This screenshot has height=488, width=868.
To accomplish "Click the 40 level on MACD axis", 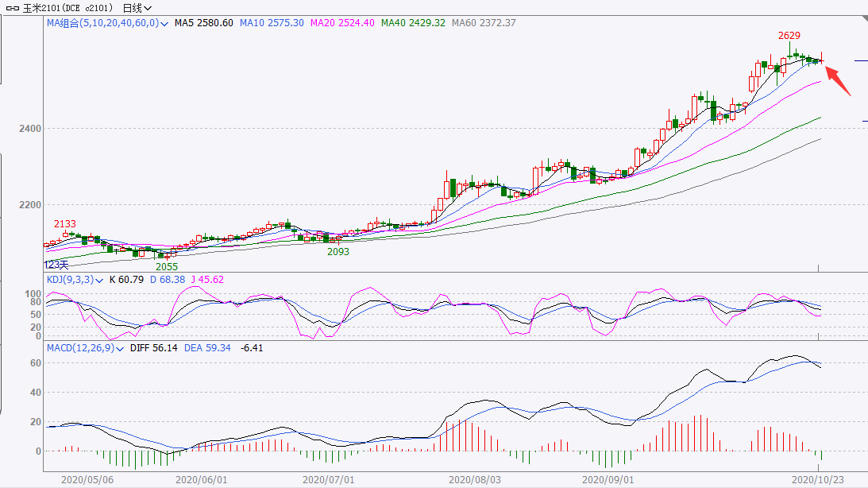I will click(x=36, y=393).
